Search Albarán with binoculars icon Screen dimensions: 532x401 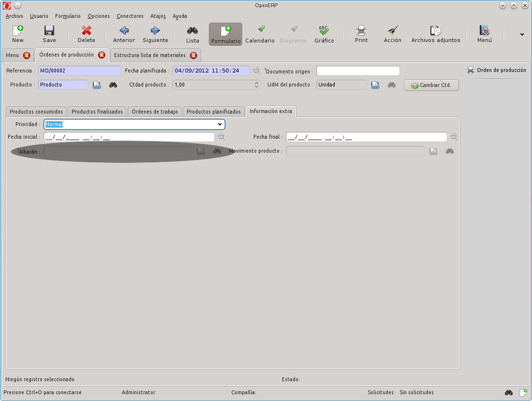217,151
